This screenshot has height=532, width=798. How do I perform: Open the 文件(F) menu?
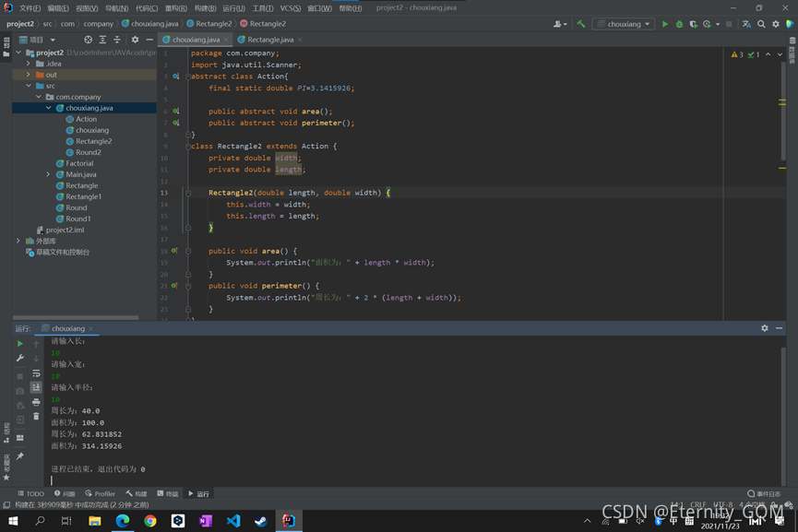click(30, 8)
